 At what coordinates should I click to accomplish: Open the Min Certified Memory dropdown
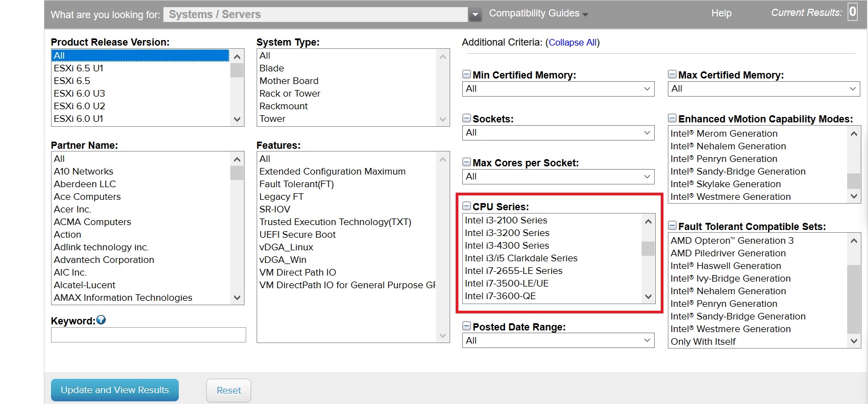pyautogui.click(x=558, y=89)
